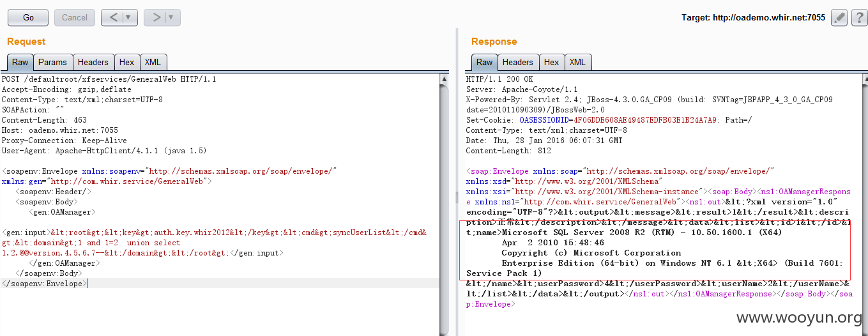Click the Content-Length: 463 header line
The height and width of the screenshot is (336, 868).
[x=44, y=120]
